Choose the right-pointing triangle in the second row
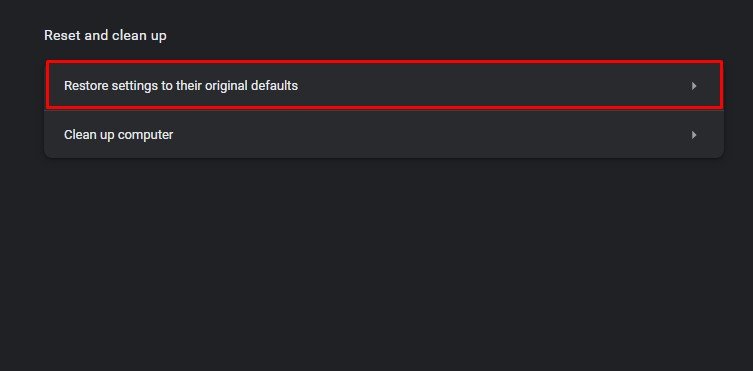Image resolution: width=753 pixels, height=371 pixels. coord(694,135)
